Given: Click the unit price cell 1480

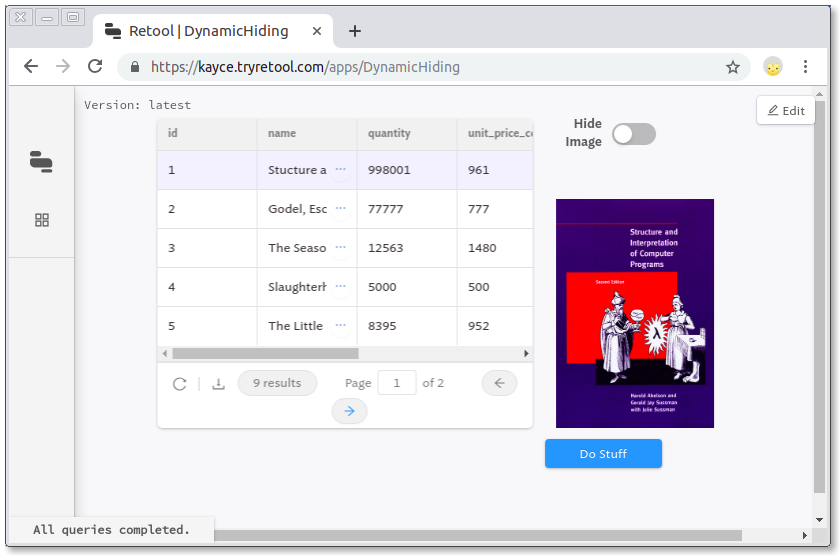Looking at the screenshot, I should [x=495, y=248].
